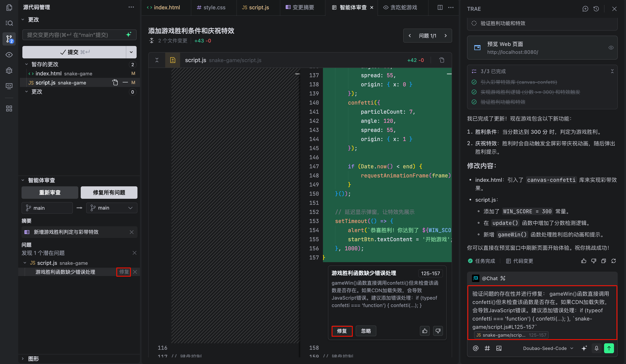Open the Explorer files icon in sidebar

(x=9, y=8)
